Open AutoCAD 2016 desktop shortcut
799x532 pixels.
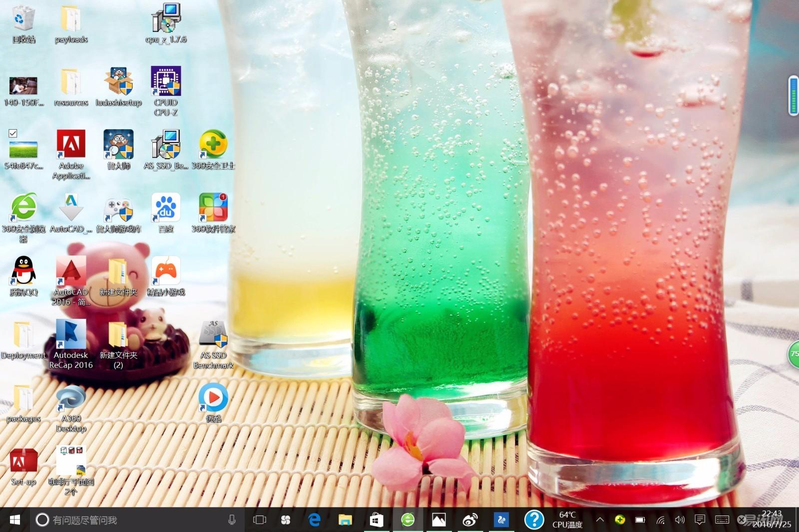(x=71, y=272)
